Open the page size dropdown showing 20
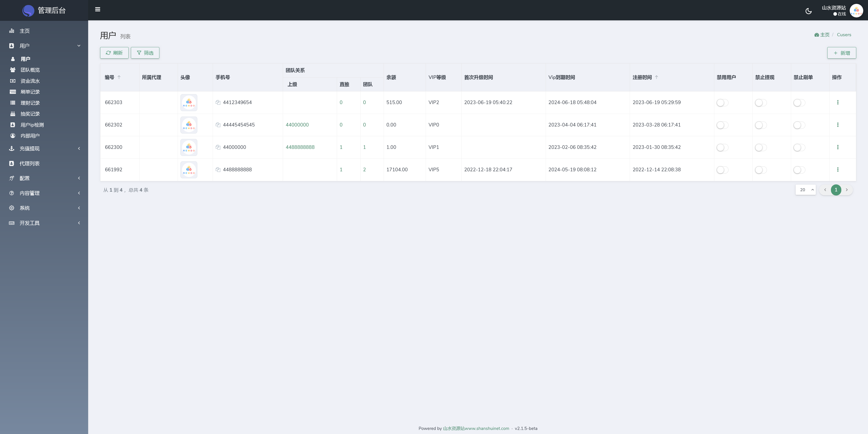 805,190
